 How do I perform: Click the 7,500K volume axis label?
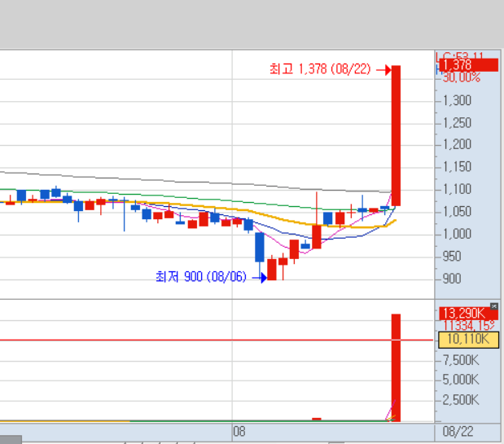point(461,360)
